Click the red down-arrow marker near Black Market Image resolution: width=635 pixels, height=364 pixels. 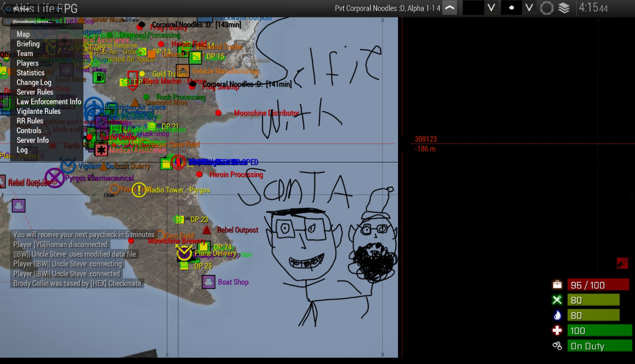[x=133, y=81]
